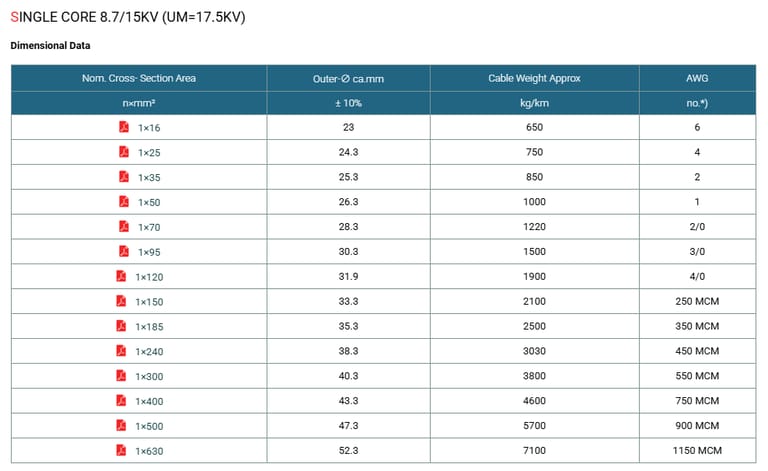The height and width of the screenshot is (471, 768).
Task: Open the 1×630 cross-section link
Action: pos(149,451)
